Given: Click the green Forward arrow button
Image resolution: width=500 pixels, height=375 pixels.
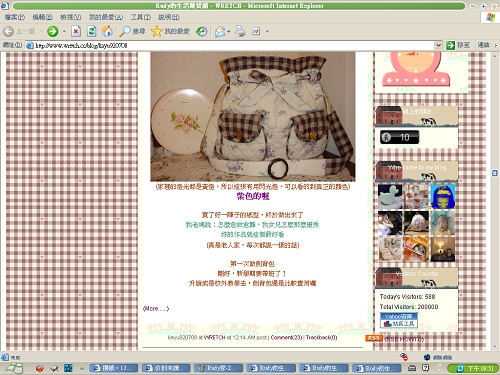Looking at the screenshot, I should pos(52,31).
